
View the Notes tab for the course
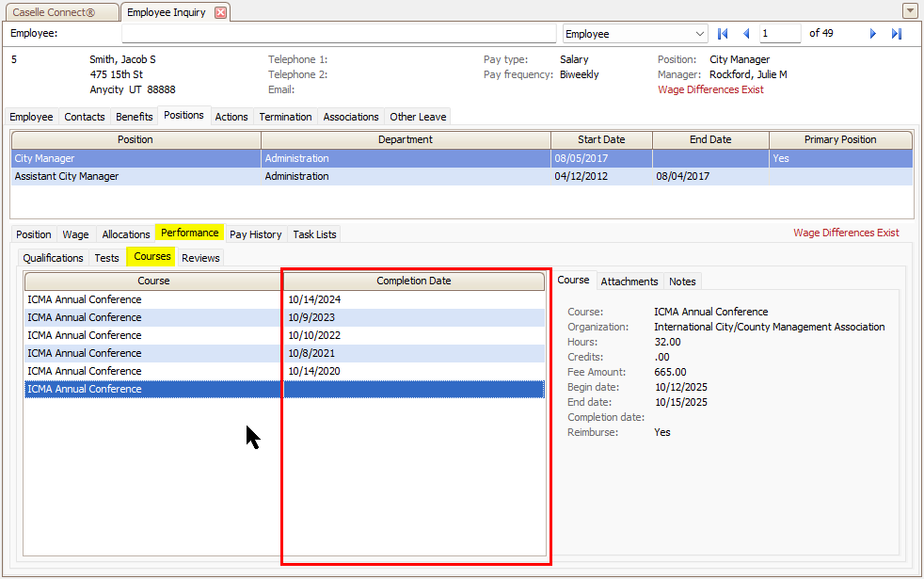[x=682, y=281]
